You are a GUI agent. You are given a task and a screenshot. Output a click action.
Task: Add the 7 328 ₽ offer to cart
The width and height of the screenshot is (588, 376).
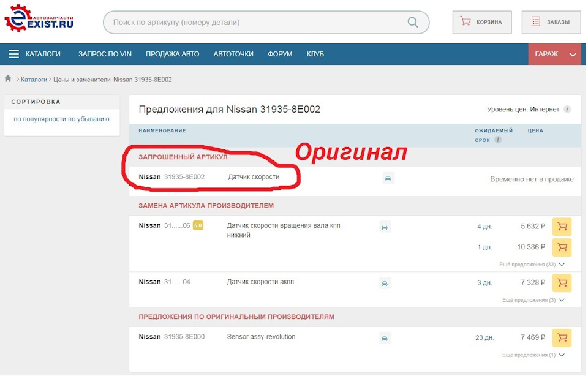click(x=562, y=283)
